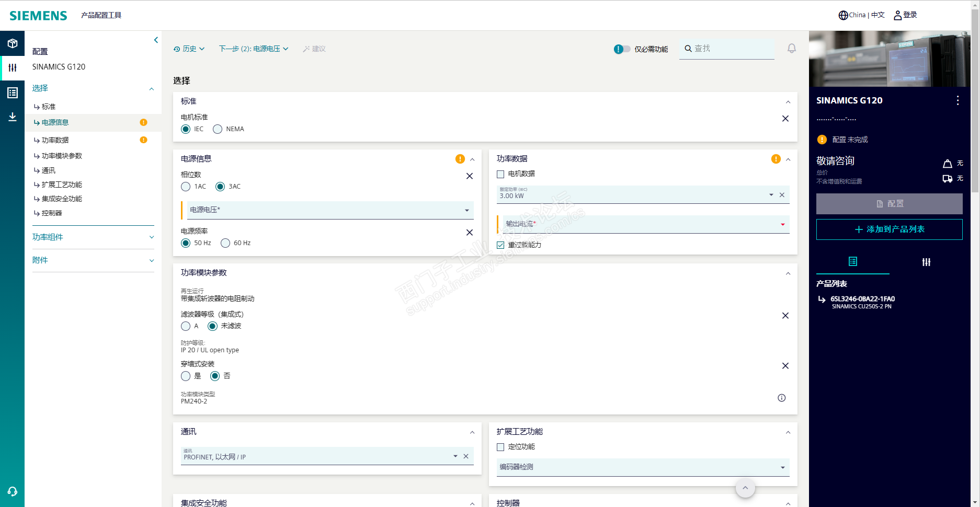This screenshot has width=980, height=507.
Task: Click the SIEMENS logo
Action: point(38,16)
